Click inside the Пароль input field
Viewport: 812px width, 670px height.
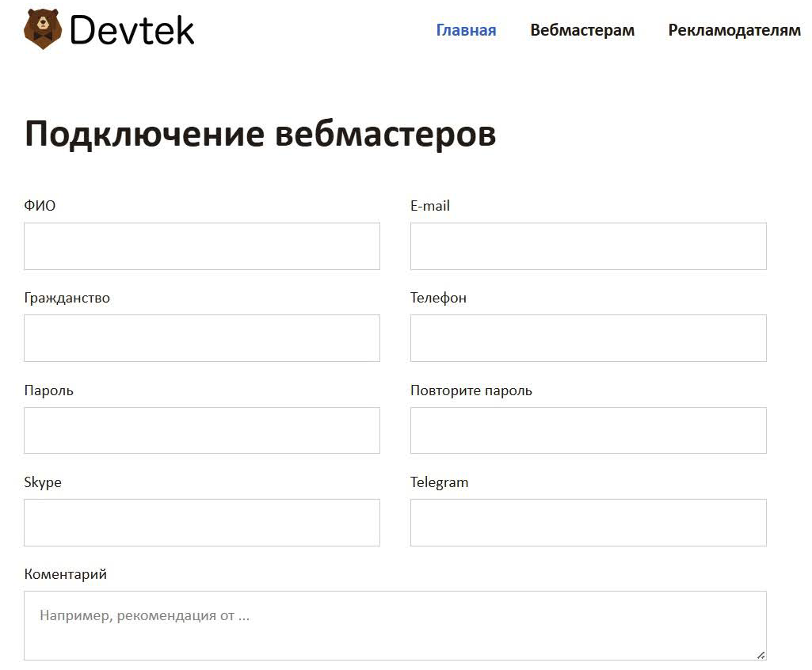click(x=201, y=430)
